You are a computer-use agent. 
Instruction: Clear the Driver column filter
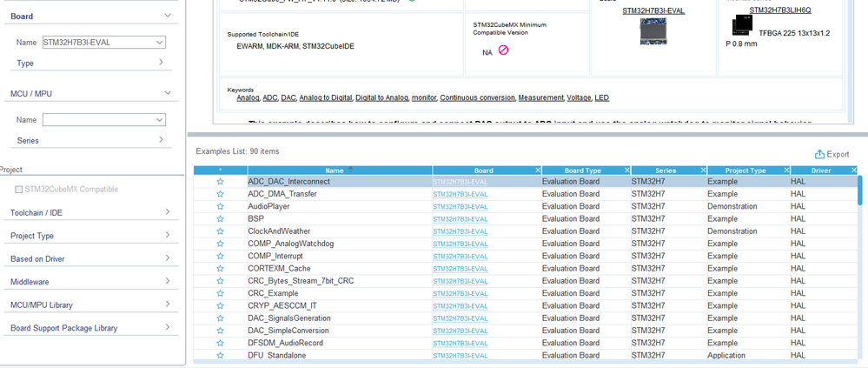[x=853, y=171]
